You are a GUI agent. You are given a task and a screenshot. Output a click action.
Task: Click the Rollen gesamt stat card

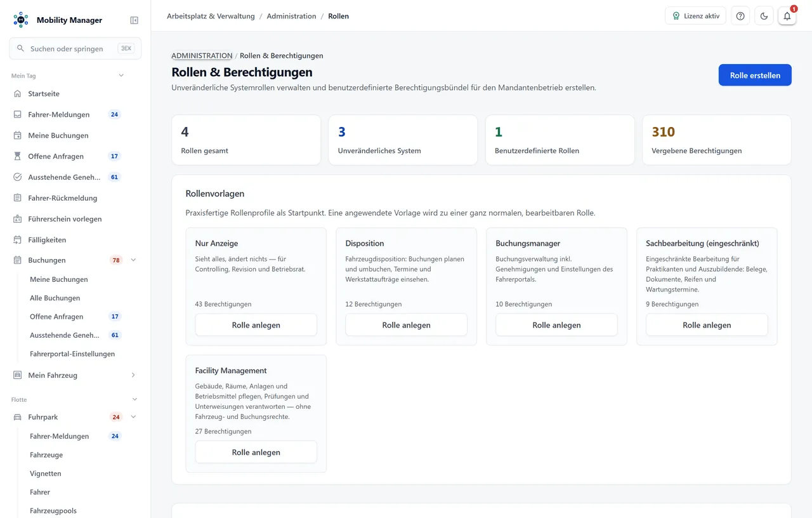246,140
